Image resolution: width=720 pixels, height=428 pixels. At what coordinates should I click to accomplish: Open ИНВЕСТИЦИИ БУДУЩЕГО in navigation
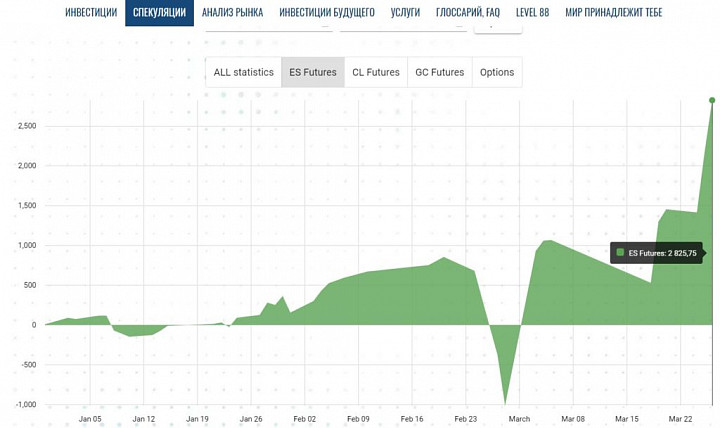click(327, 12)
